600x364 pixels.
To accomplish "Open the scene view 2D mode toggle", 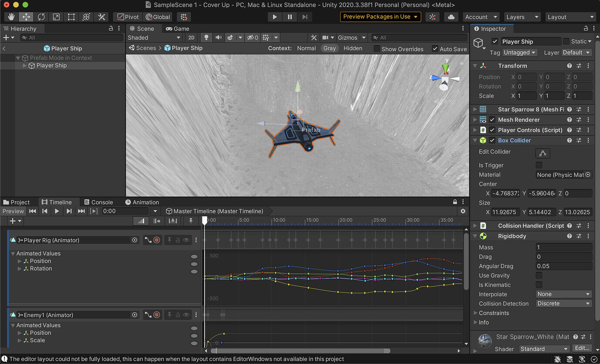I will 191,37.
